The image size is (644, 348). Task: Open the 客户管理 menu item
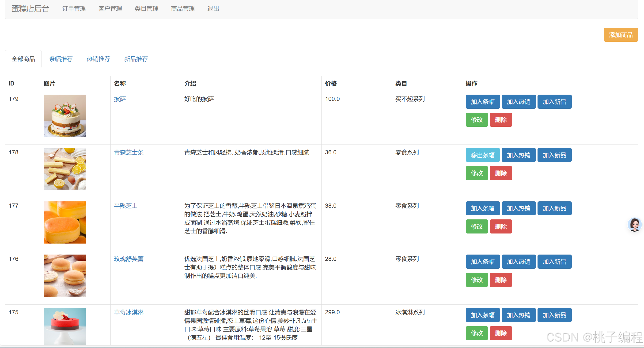pos(110,9)
